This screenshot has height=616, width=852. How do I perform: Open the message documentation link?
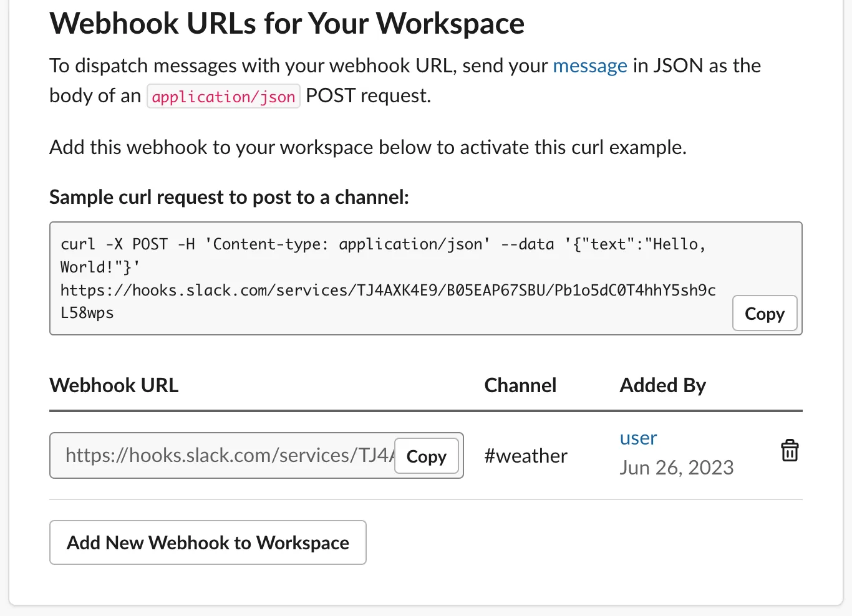(590, 65)
